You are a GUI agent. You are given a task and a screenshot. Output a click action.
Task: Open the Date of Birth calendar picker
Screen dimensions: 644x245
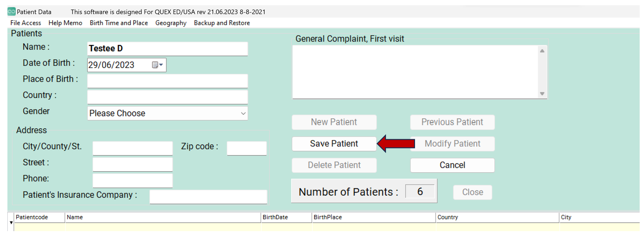coord(157,65)
